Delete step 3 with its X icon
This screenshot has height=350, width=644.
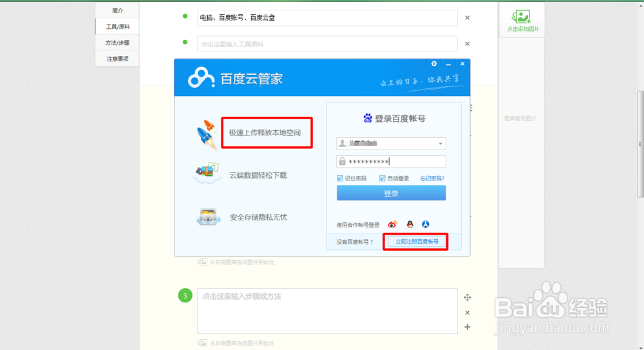coord(468,313)
